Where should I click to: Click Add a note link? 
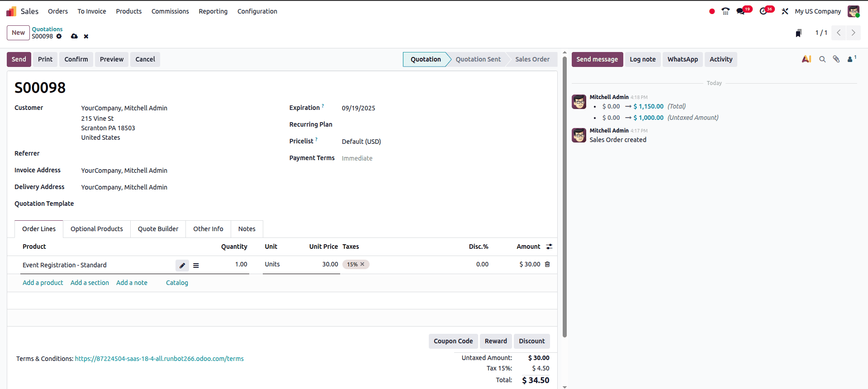tap(132, 283)
